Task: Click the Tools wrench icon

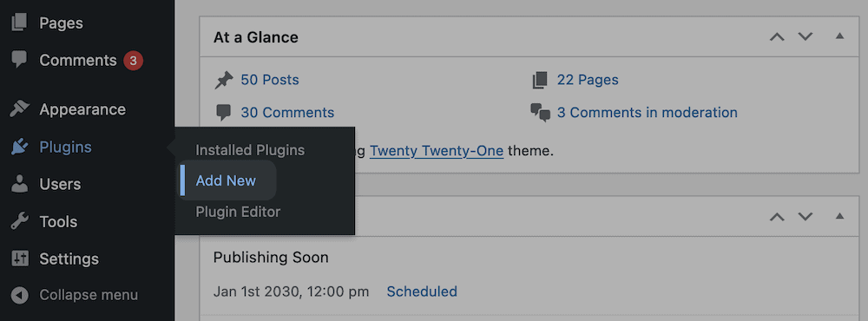Action: click(x=19, y=221)
